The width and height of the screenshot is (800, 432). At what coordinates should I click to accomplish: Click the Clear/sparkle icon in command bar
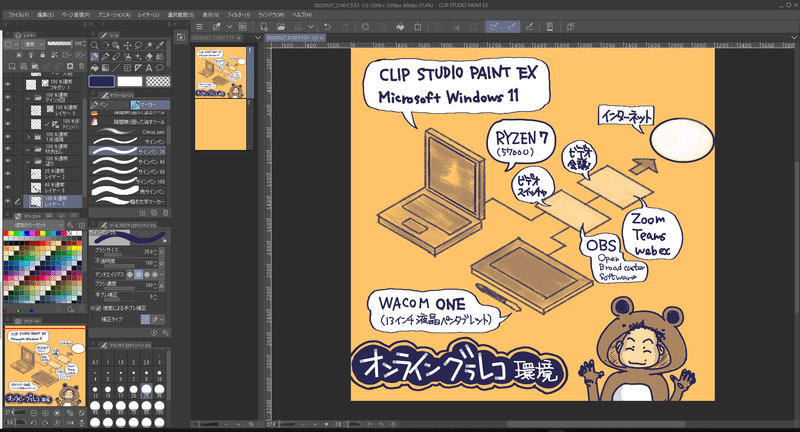pyautogui.click(x=365, y=27)
